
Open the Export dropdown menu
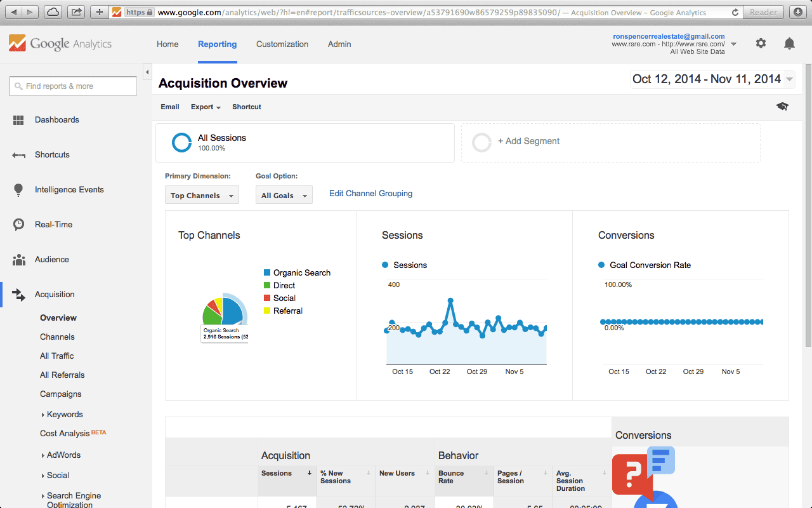[206, 107]
